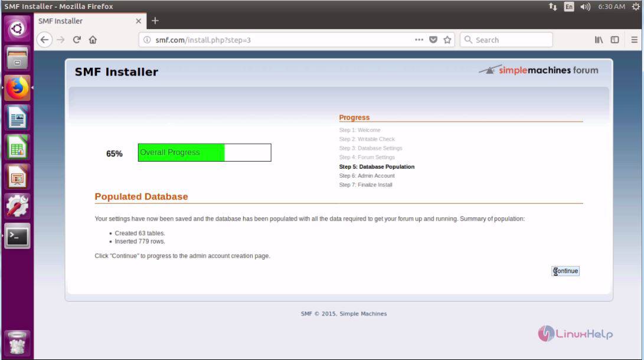
Task: Click the address bar URL
Action: pos(203,40)
